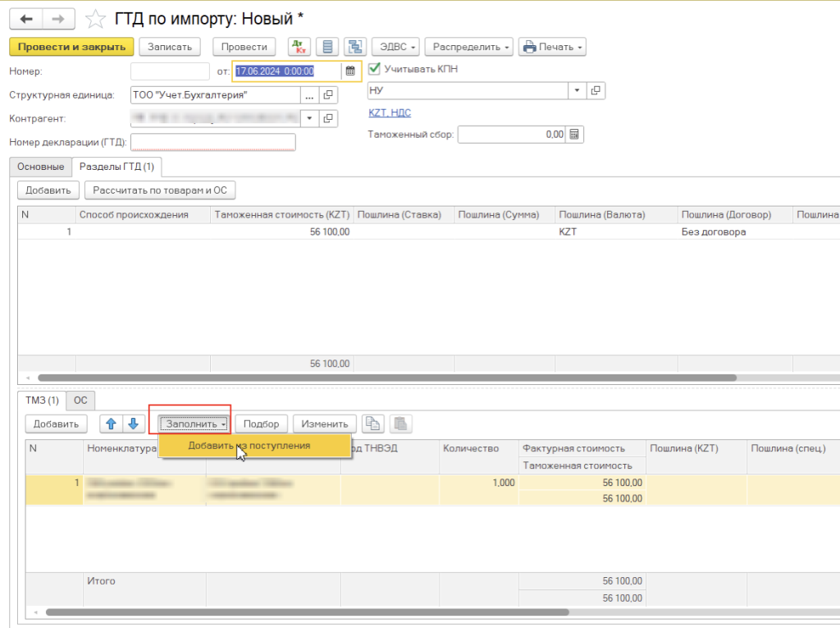Click the Дт/Кт postings icon
The height and width of the screenshot is (628, 840).
298,47
